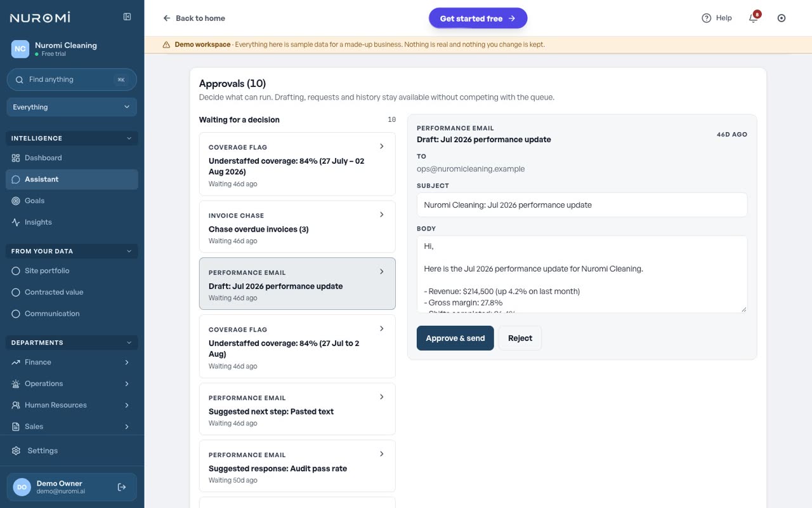Screen dimensions: 812x508
Task: Click the Dashboard grid icon
Action: pos(16,157)
